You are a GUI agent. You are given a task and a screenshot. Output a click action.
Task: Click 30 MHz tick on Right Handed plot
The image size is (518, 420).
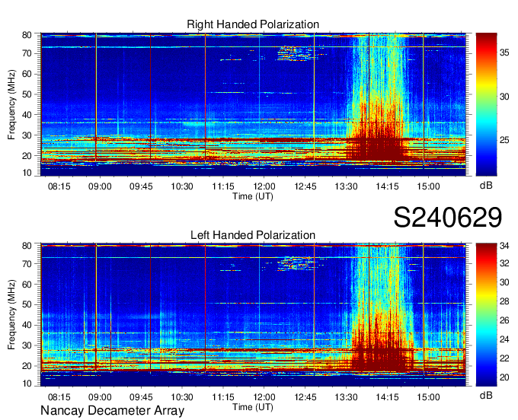27,135
